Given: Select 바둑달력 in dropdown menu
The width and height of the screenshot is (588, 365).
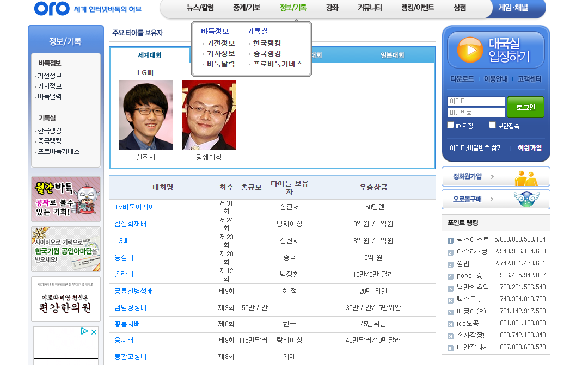Looking at the screenshot, I should [x=220, y=64].
